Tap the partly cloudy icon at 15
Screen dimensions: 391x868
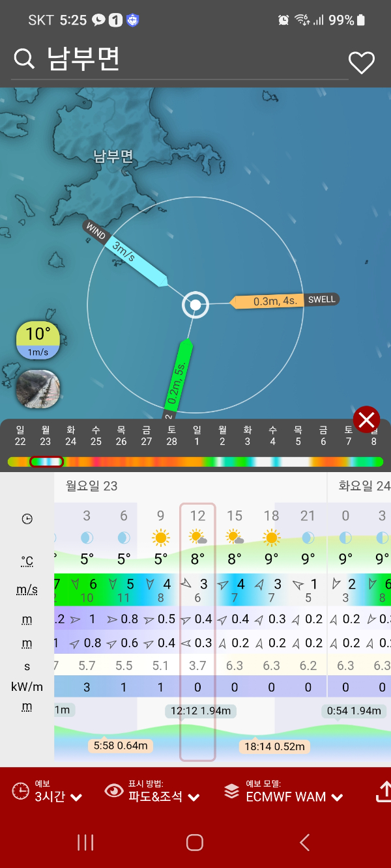pos(235,538)
